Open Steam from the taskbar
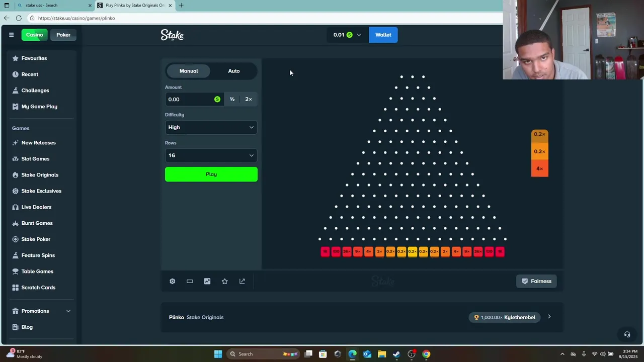 pyautogui.click(x=396, y=354)
